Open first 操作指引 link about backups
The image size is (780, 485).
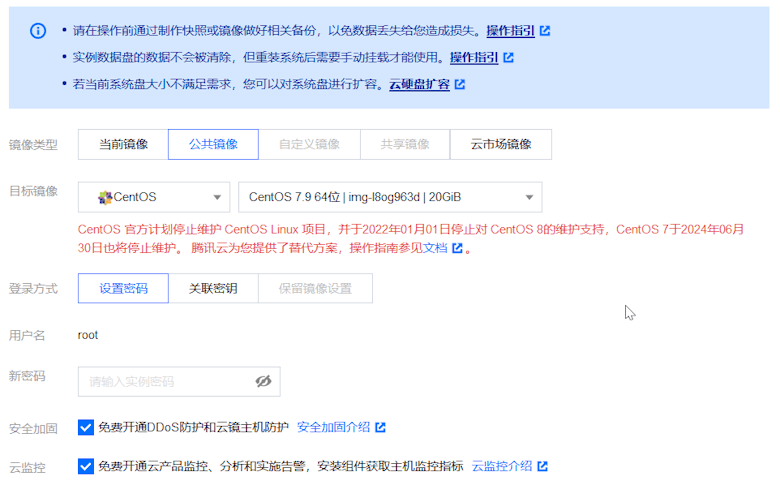510,31
